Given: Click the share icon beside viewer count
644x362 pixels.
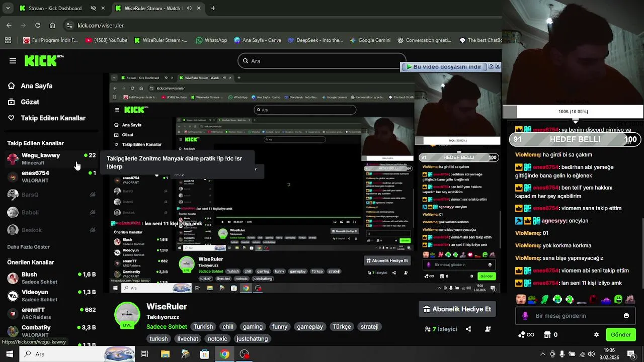Looking at the screenshot, I should click(468, 329).
